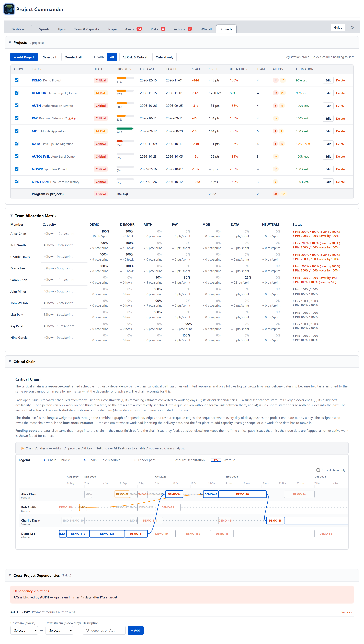Click the 21 alerts badge in AUTOLEVEL row

(276, 157)
